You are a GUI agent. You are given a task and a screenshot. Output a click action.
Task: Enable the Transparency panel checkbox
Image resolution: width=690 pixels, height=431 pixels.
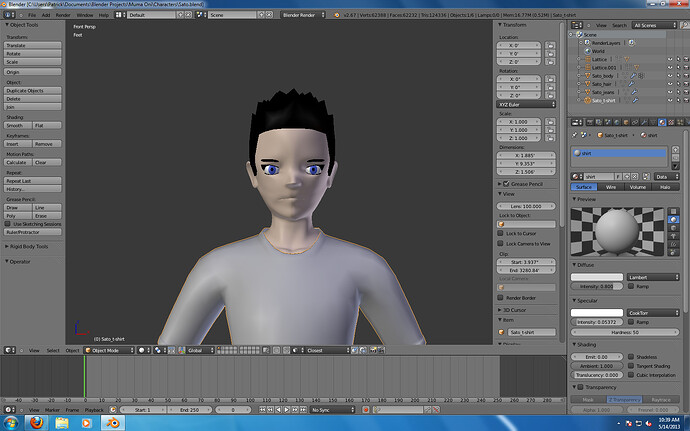coord(580,387)
